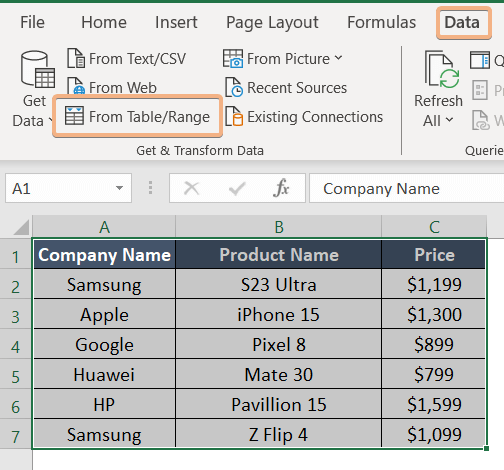Click the formula bar showing Company Name
This screenshot has height=470, width=504.
click(x=407, y=188)
